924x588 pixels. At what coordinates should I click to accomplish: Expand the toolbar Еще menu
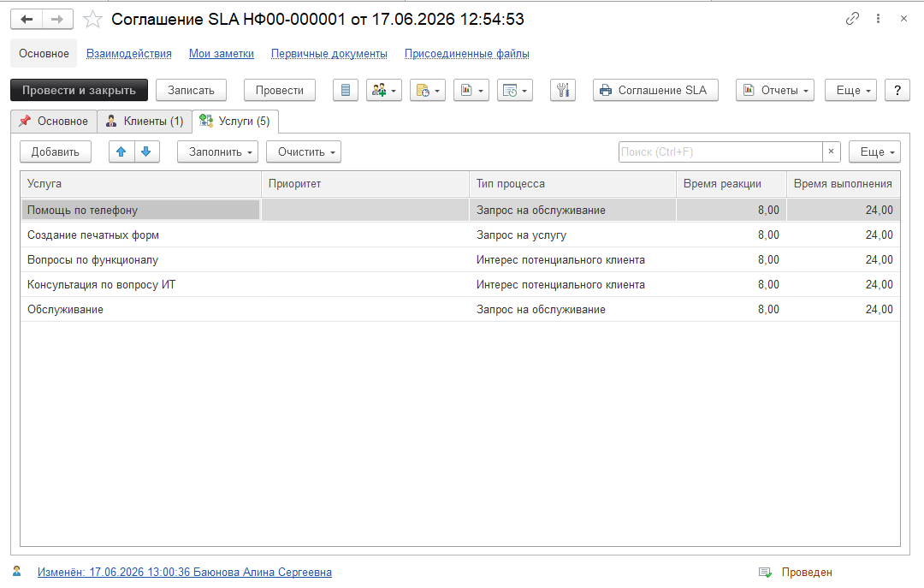[851, 90]
